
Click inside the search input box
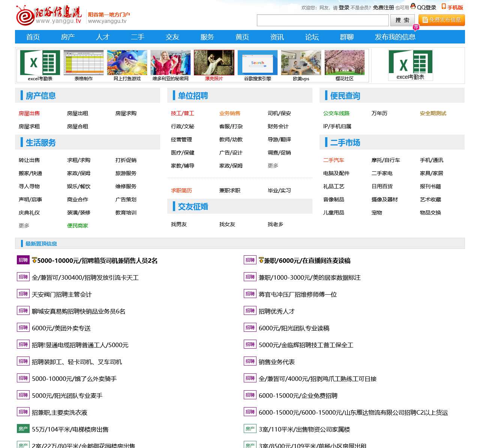(322, 20)
